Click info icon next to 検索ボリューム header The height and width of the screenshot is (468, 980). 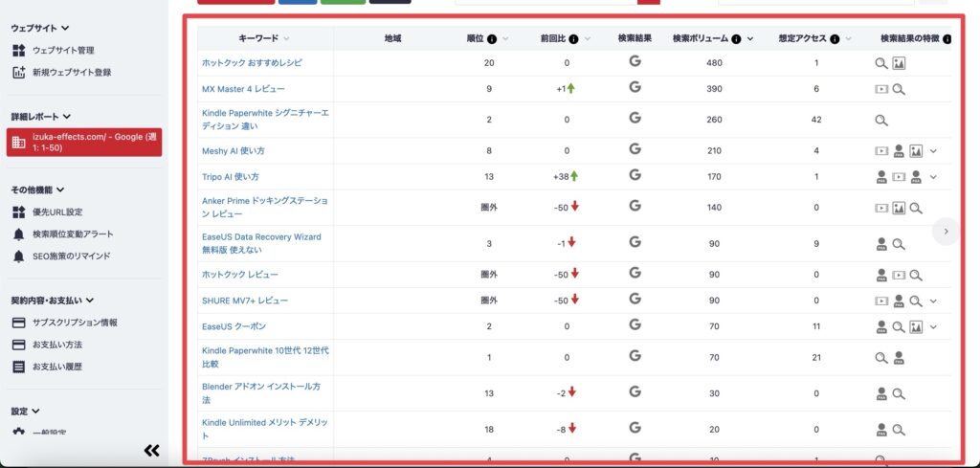(736, 39)
